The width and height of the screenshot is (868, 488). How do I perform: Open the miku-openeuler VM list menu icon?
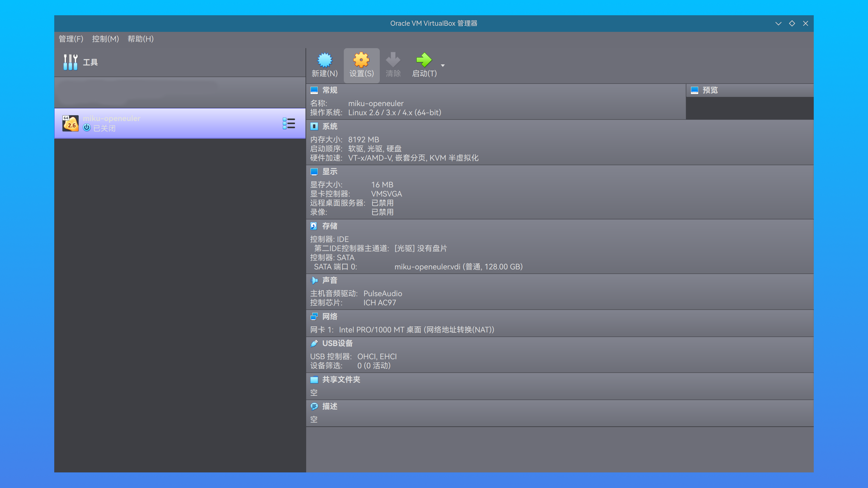(289, 123)
